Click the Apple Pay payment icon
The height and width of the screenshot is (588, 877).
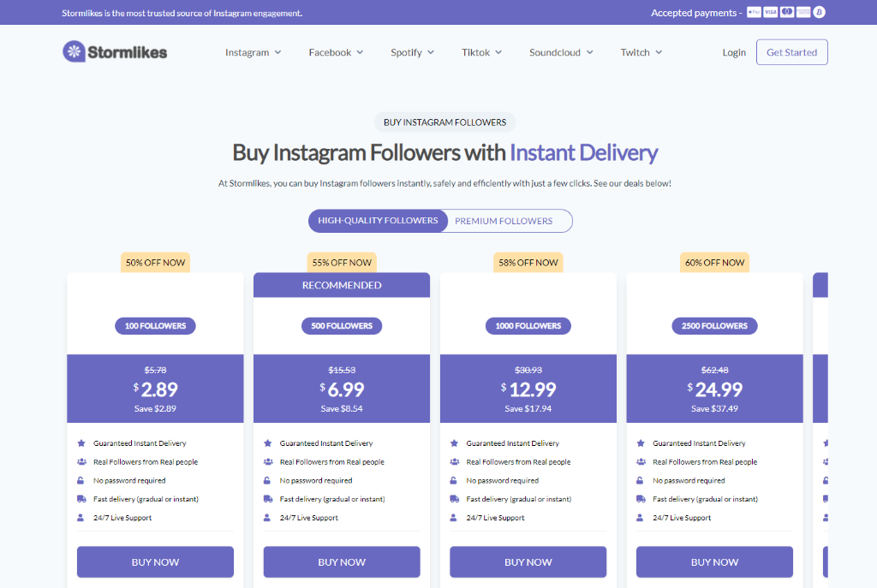[754, 12]
